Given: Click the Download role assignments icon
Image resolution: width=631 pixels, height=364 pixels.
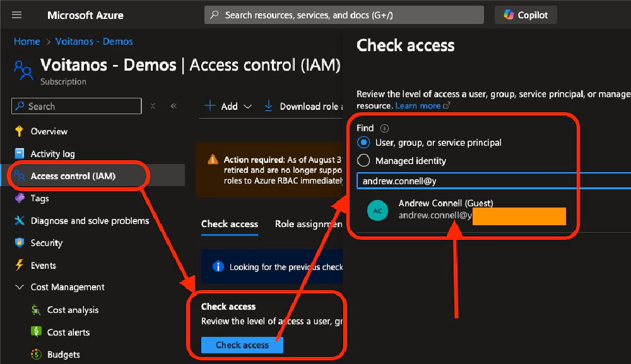Looking at the screenshot, I should click(268, 106).
